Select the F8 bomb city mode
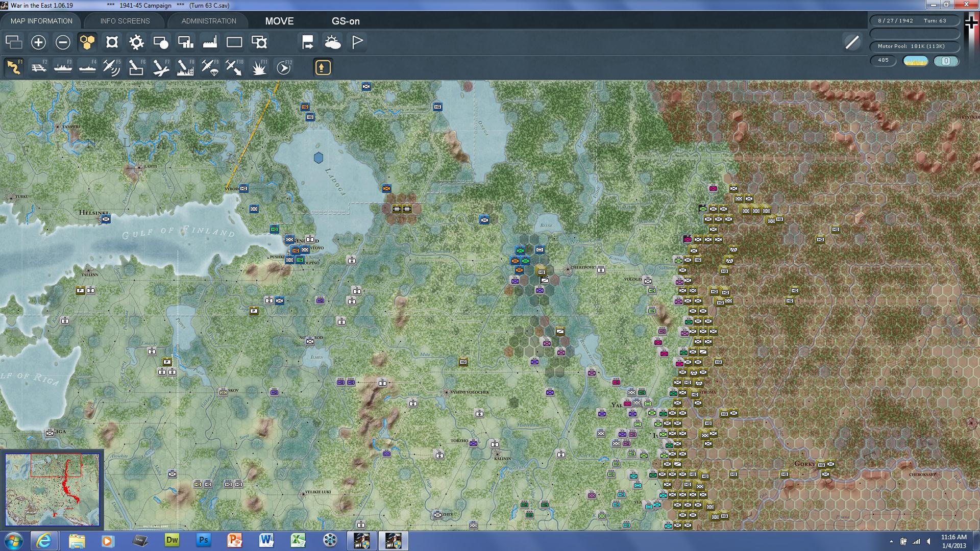This screenshot has height=551, width=980. 185,67
